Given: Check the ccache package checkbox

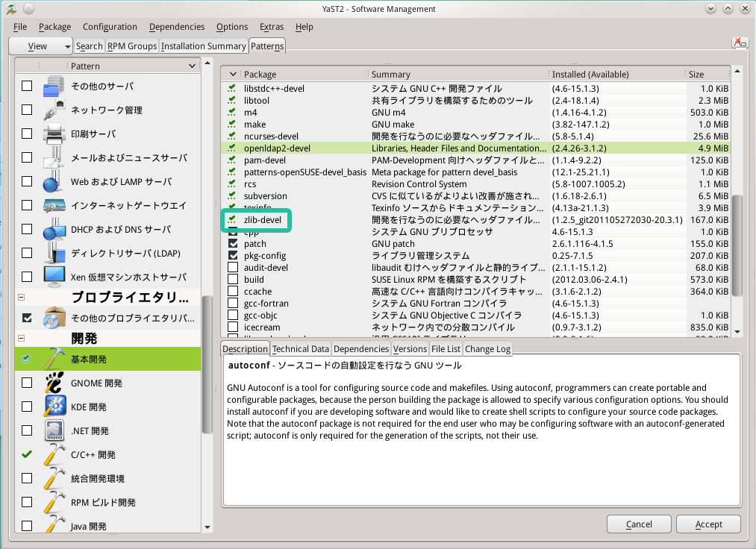Looking at the screenshot, I should (233, 291).
